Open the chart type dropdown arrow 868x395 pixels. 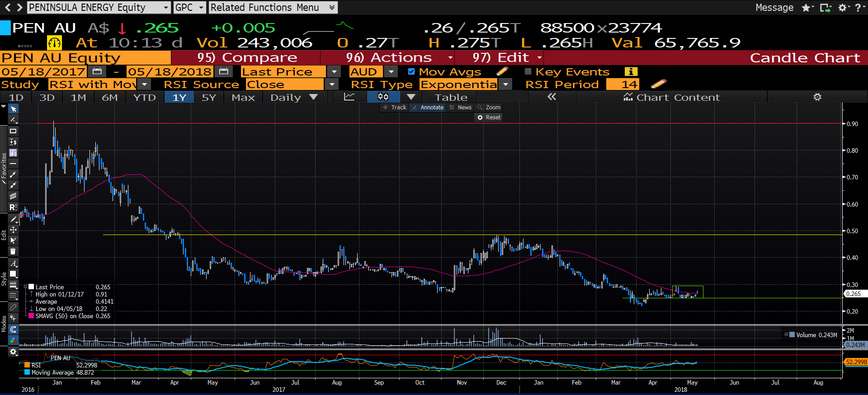(x=411, y=97)
